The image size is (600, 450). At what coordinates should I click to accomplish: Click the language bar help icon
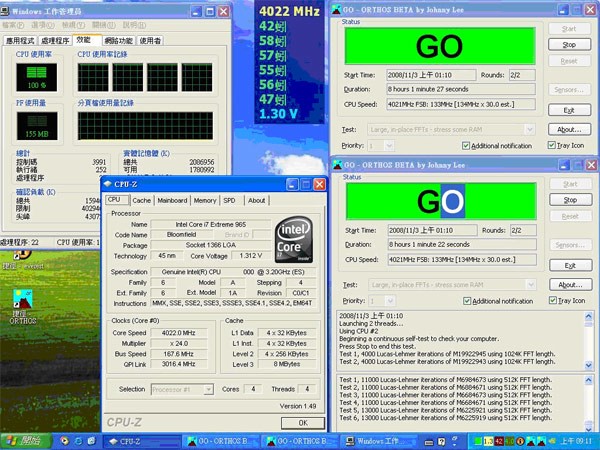442,442
